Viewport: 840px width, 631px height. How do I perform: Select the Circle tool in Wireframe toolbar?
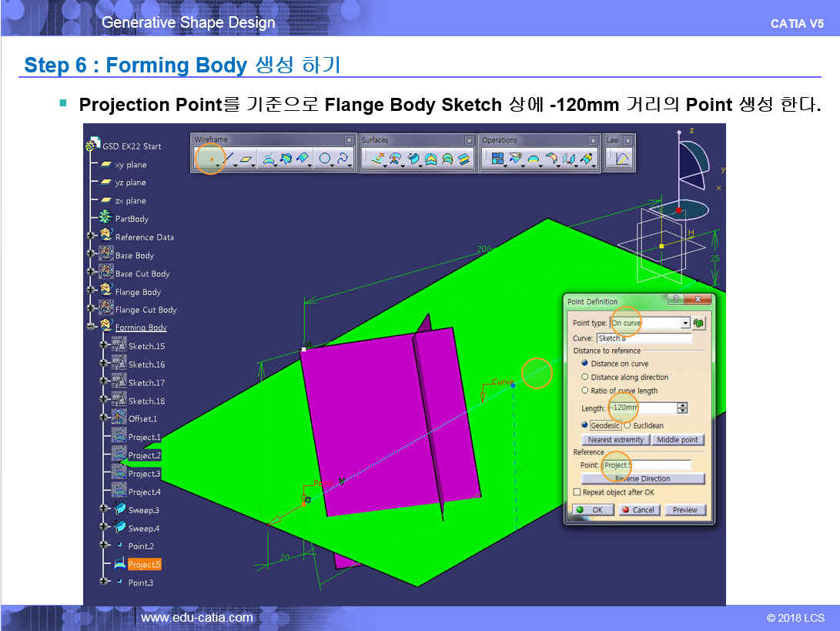point(325,159)
